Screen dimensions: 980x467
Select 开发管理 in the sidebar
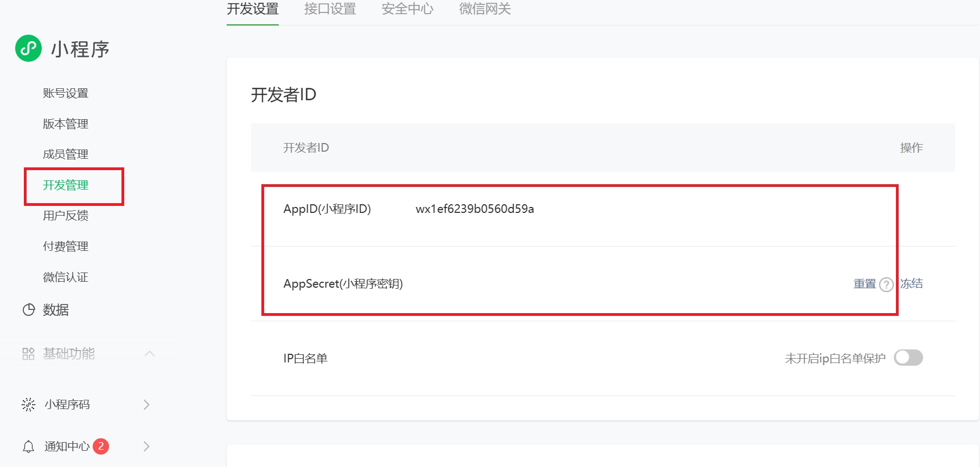(66, 185)
